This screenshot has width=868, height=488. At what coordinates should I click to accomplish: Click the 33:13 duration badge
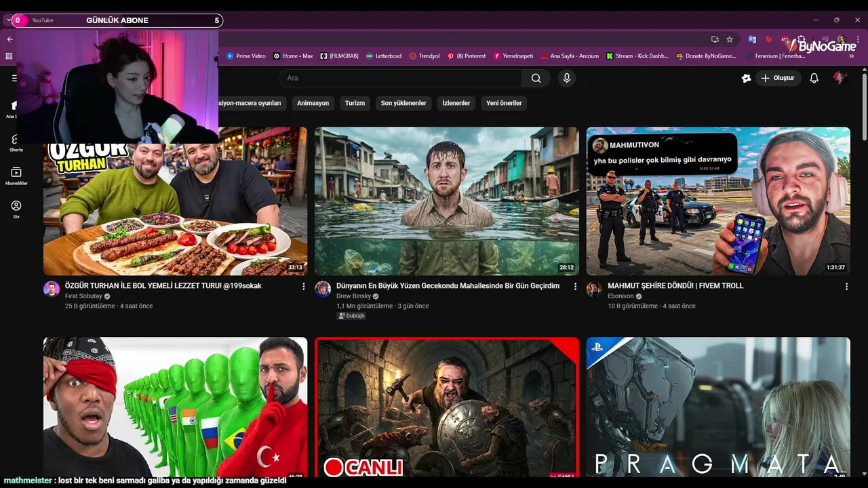pos(295,268)
